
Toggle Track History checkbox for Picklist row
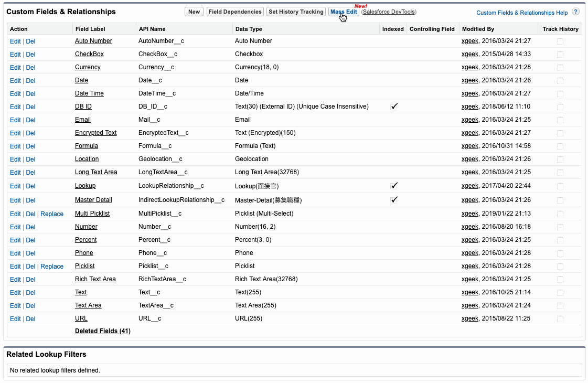tap(560, 267)
